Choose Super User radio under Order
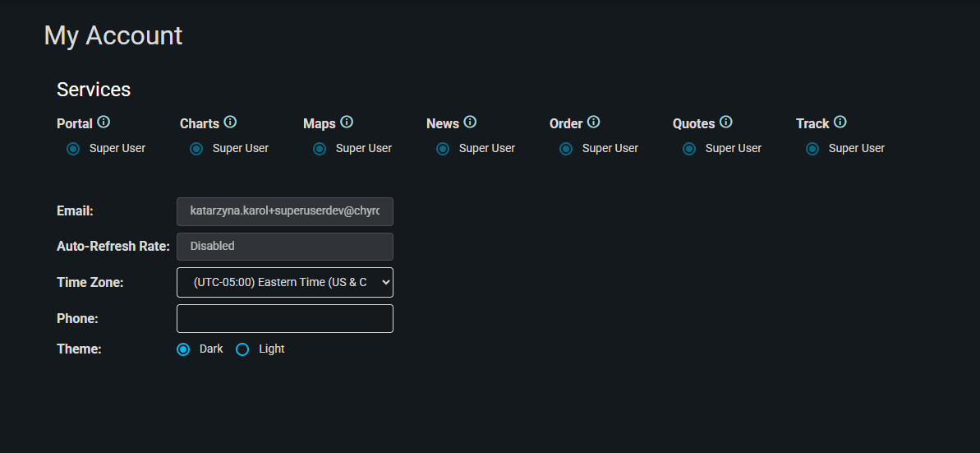The width and height of the screenshot is (980, 453). pos(566,149)
